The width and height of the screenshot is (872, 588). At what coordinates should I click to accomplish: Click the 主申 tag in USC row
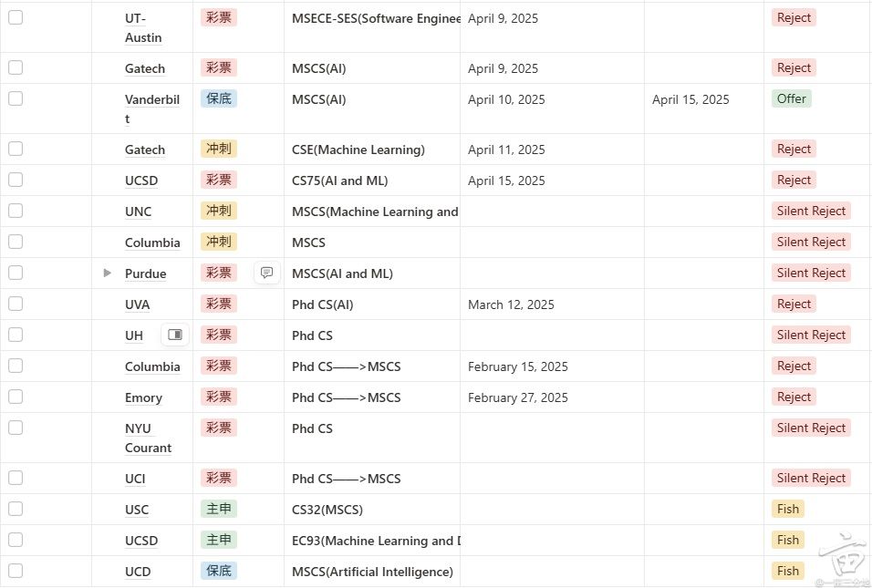219,509
